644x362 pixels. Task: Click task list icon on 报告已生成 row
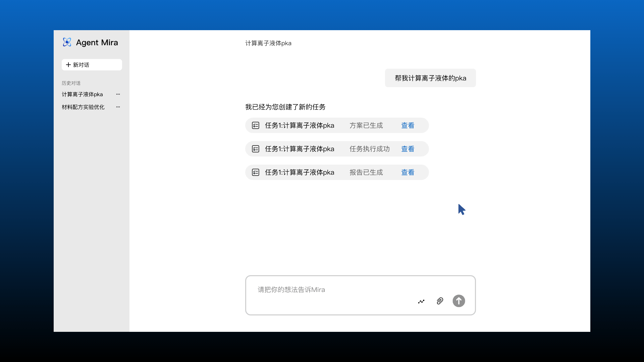pos(256,172)
